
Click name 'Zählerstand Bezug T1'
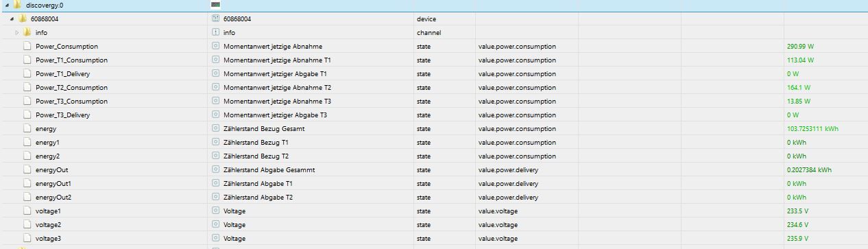click(256, 142)
